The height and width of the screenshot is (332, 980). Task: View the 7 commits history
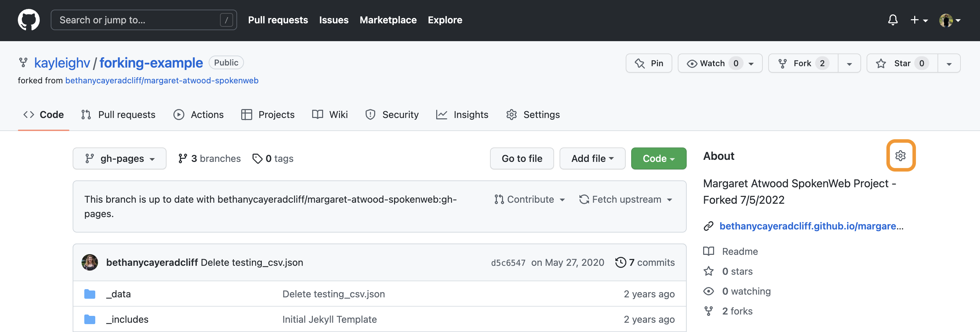pos(645,262)
